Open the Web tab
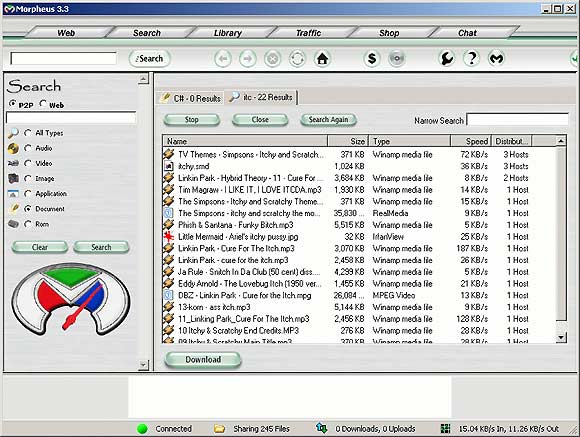 pyautogui.click(x=67, y=33)
